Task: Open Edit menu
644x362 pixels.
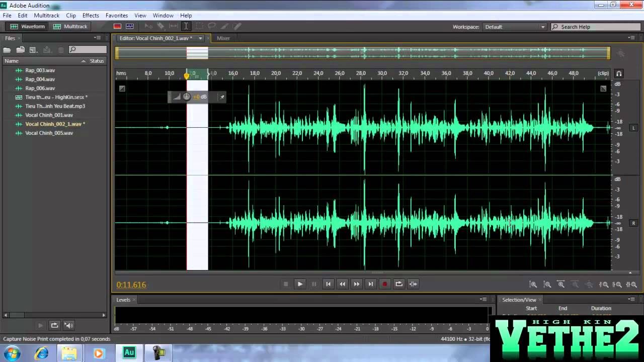Action: (23, 16)
